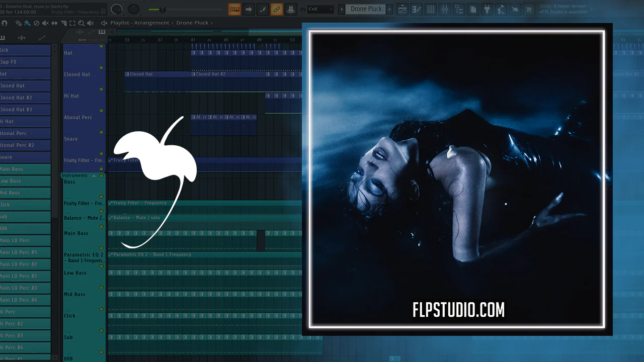Select the NOTE tab above track headers

coord(82,40)
